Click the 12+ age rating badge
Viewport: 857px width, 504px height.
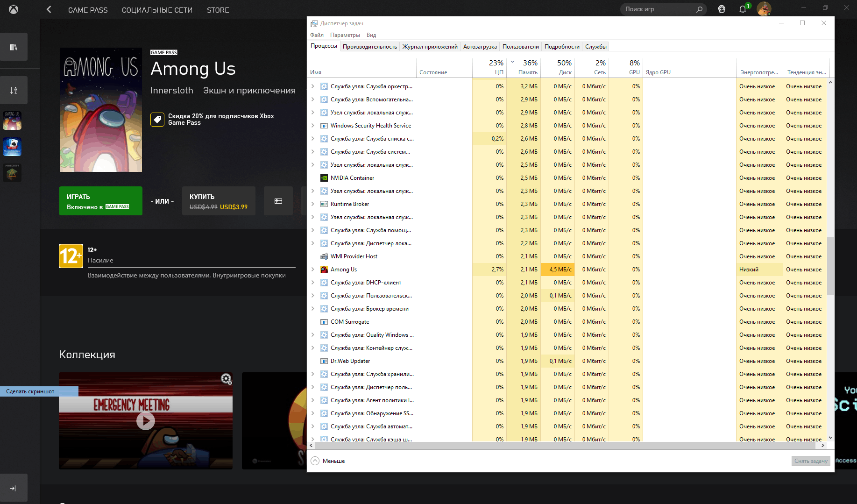[71, 256]
